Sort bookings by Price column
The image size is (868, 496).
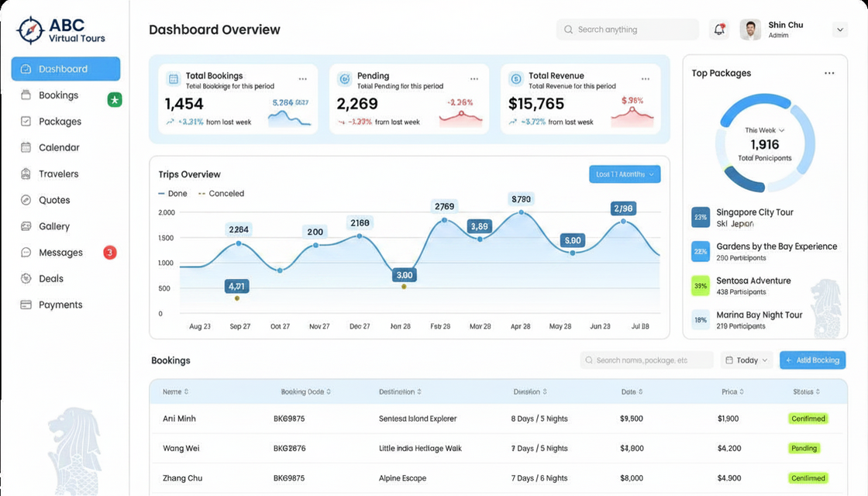pyautogui.click(x=732, y=391)
